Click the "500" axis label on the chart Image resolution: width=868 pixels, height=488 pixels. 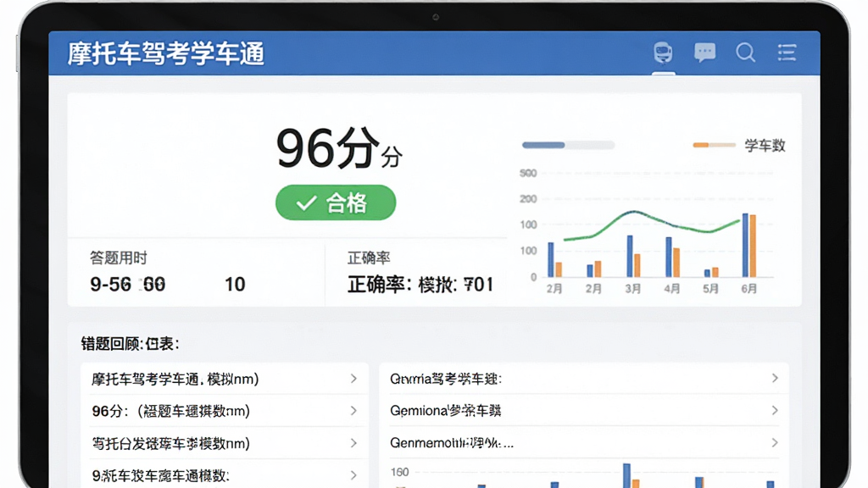(x=528, y=173)
